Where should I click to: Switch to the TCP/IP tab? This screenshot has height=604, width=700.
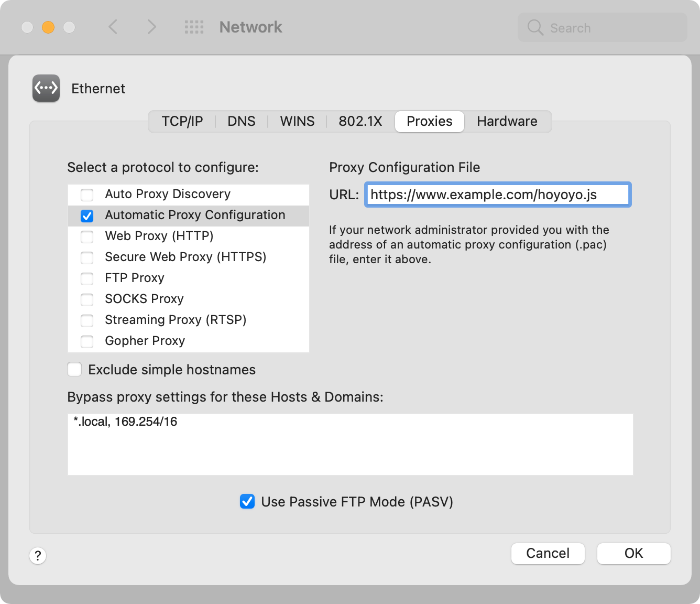coord(182,122)
